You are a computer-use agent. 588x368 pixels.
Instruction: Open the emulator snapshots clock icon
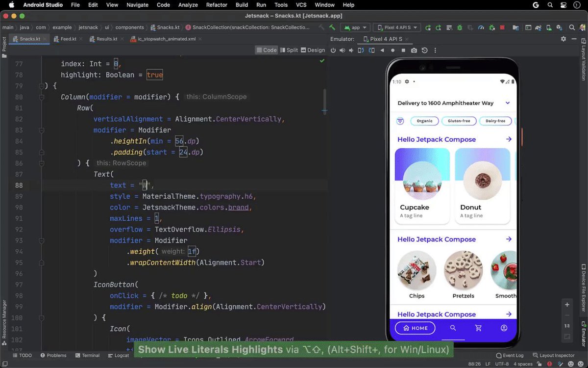(x=424, y=50)
